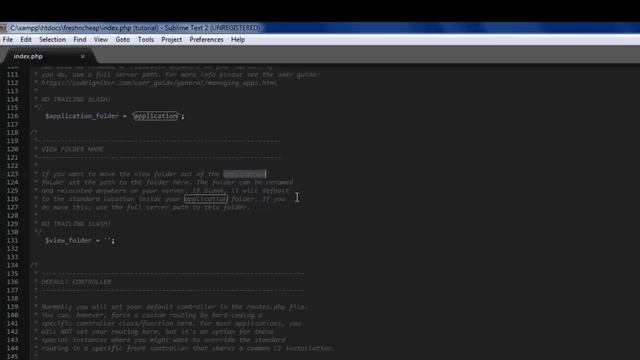This screenshot has width=640, height=360.
Task: Click NO TRAILING SLASH comment on line 129
Action: (x=76, y=224)
